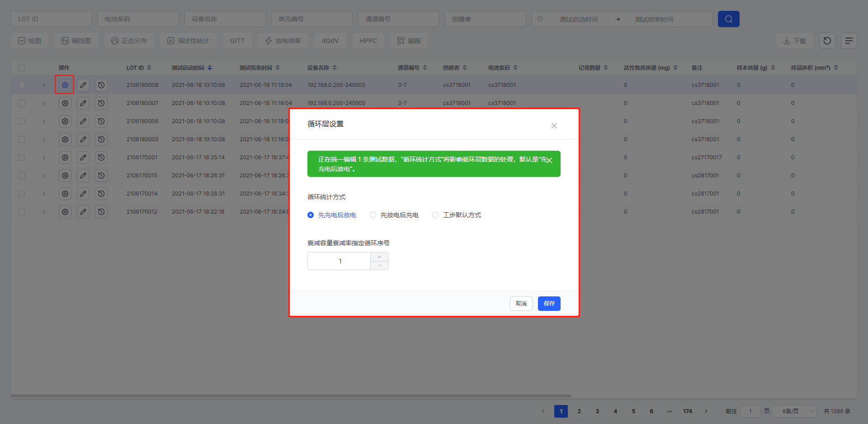
Task: Click the 下载 download button
Action: coord(795,41)
